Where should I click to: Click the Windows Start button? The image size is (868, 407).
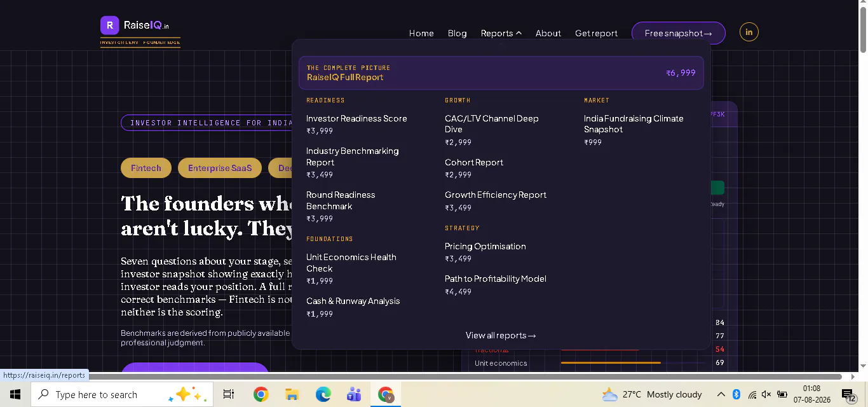point(15,394)
